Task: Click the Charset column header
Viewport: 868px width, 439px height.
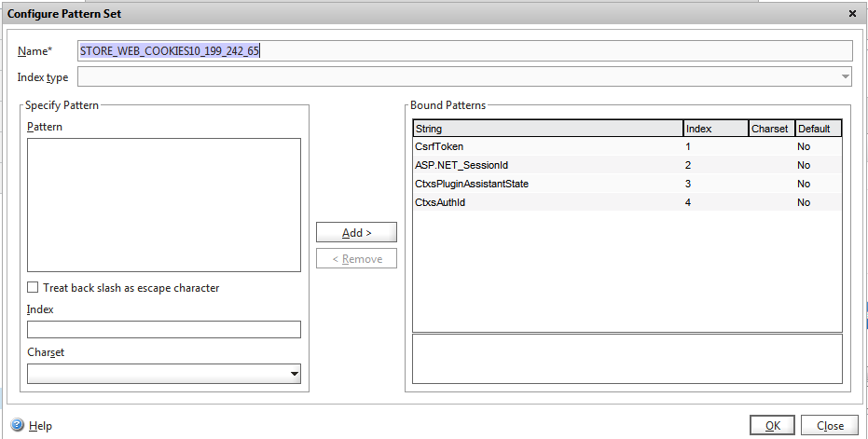Action: tap(770, 129)
